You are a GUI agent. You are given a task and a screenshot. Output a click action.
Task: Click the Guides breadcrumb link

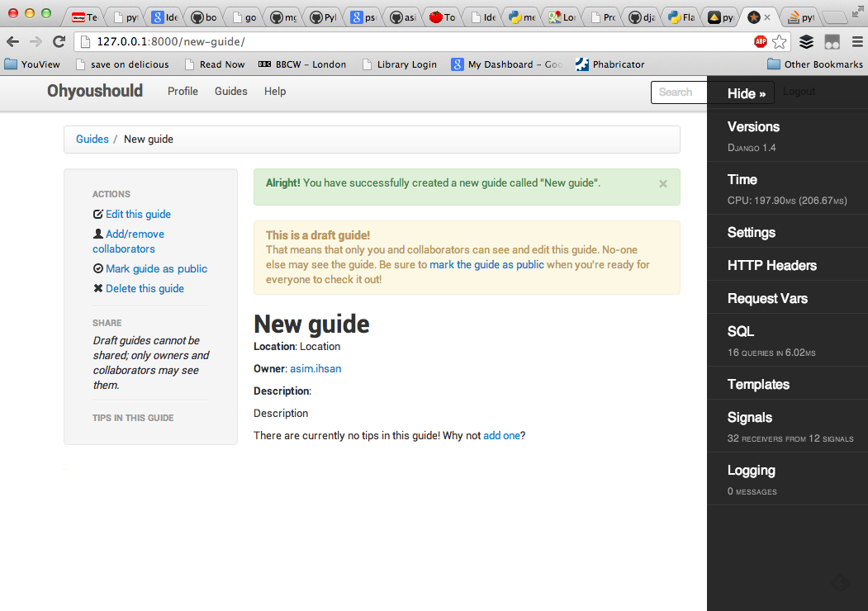(x=92, y=139)
